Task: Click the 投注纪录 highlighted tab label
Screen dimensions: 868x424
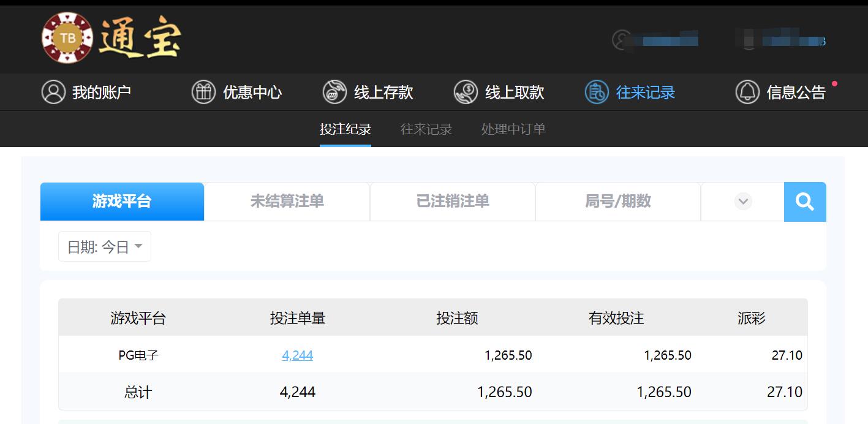Action: coord(345,129)
